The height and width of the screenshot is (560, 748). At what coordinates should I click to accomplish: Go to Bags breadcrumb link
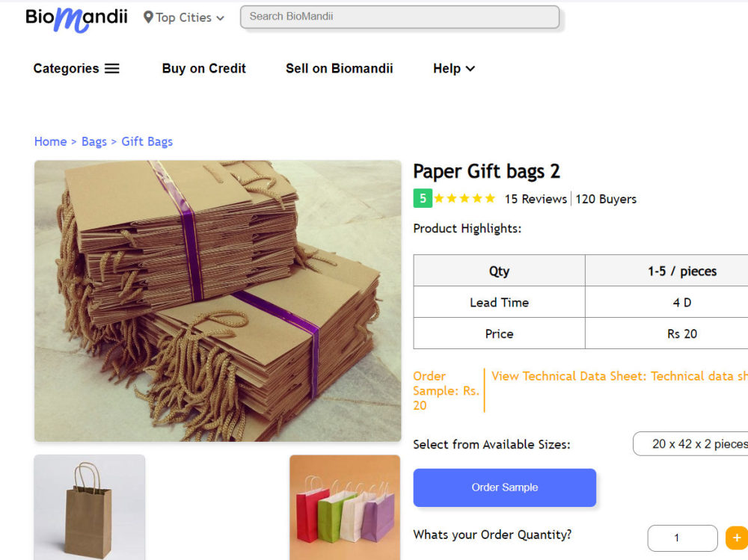[94, 141]
